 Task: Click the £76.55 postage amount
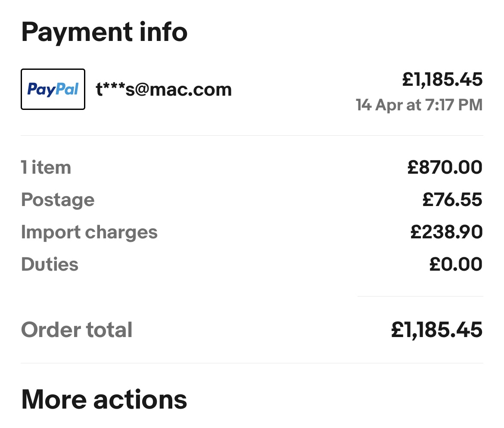(x=452, y=200)
